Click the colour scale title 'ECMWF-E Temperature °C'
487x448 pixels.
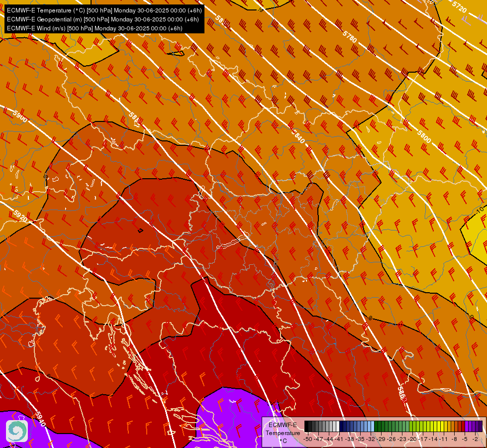(x=283, y=433)
